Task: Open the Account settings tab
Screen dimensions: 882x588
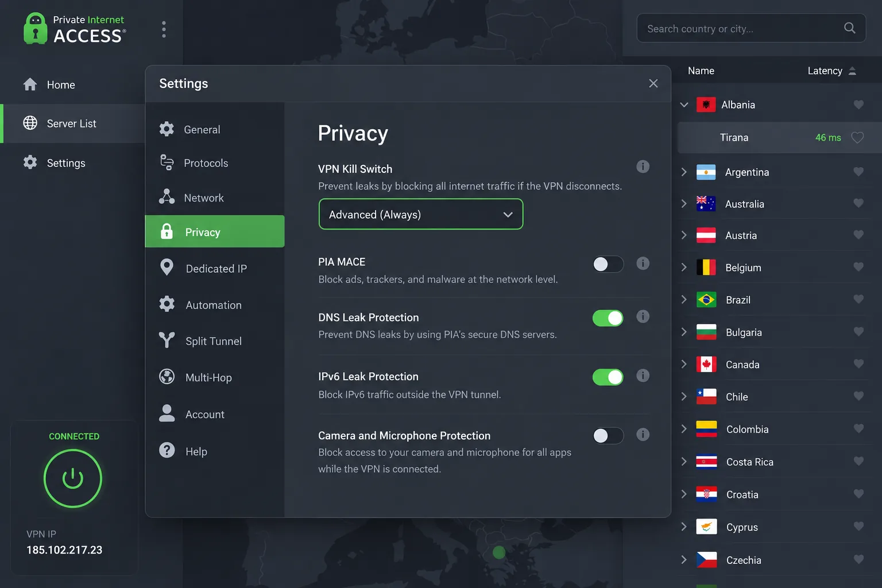Action: (215, 414)
